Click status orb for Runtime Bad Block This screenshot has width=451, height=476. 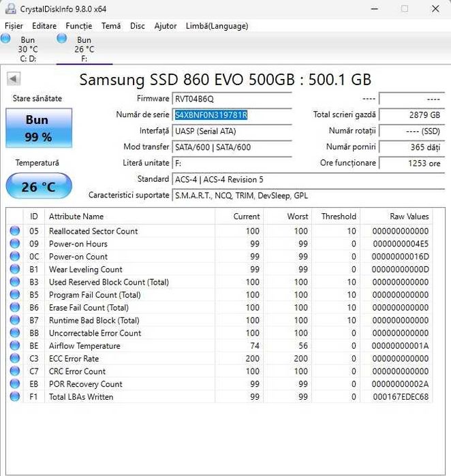pyautogui.click(x=14, y=320)
